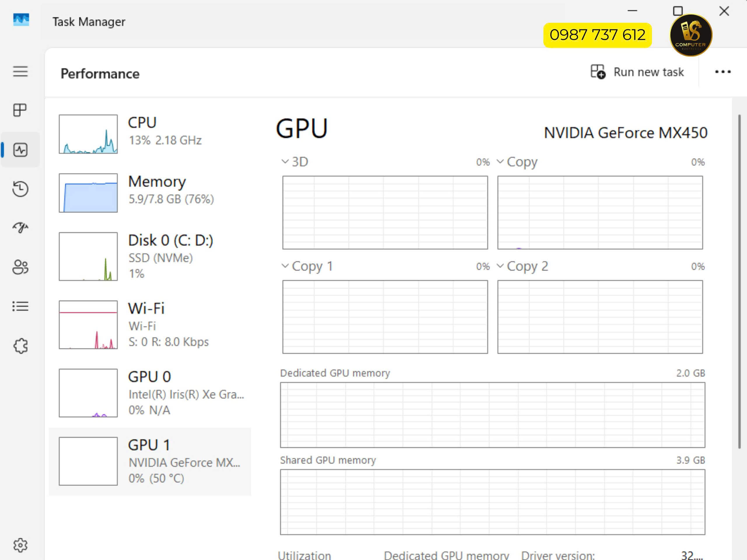This screenshot has height=560, width=747.
Task: Click the Copy engine graph
Action: click(600, 213)
